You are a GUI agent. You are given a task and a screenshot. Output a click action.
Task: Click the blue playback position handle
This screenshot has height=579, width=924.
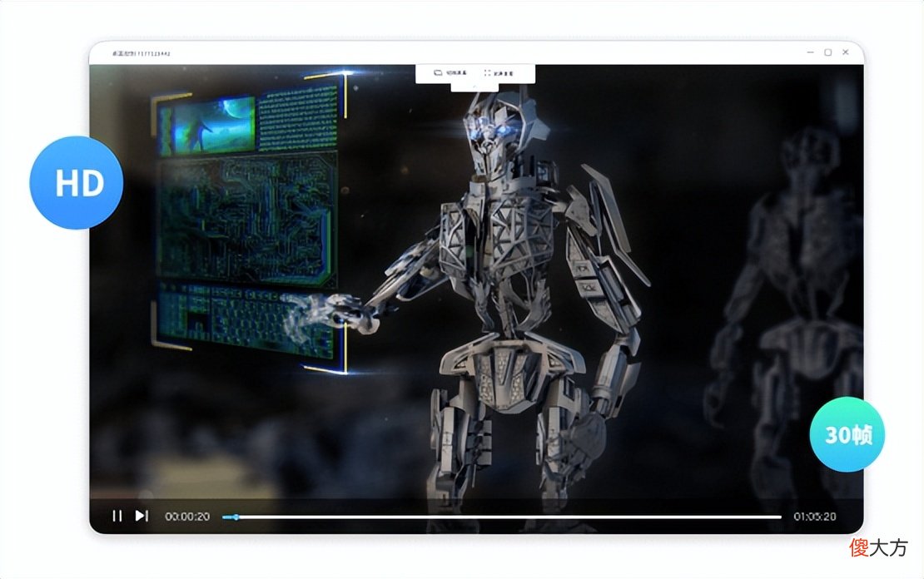pyautogui.click(x=236, y=517)
